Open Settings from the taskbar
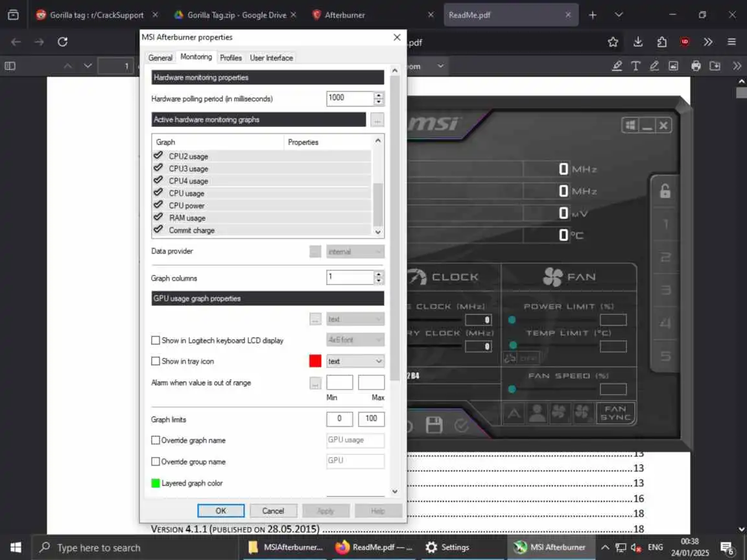This screenshot has height=560, width=747. tap(447, 548)
